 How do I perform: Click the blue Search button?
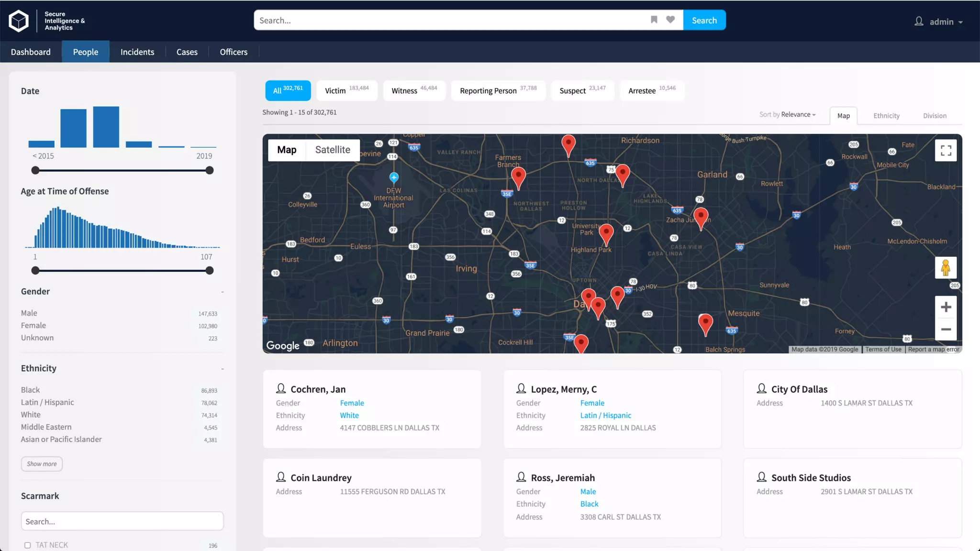[704, 20]
